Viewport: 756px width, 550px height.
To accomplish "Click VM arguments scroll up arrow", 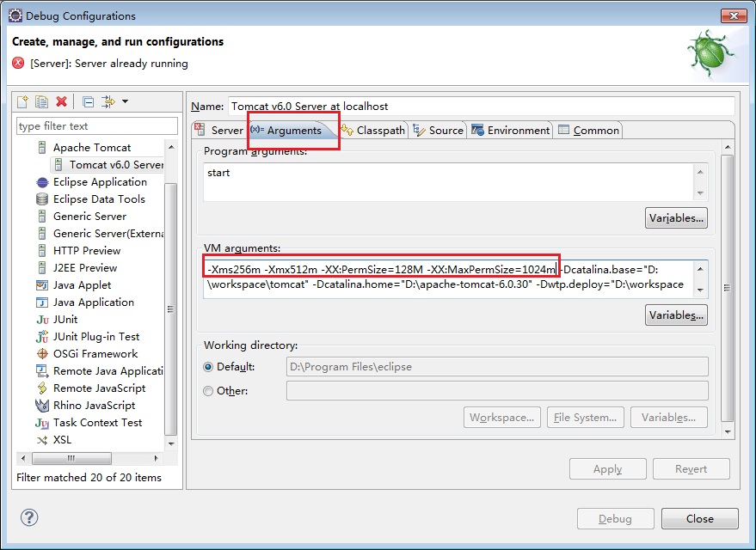I will pyautogui.click(x=701, y=269).
